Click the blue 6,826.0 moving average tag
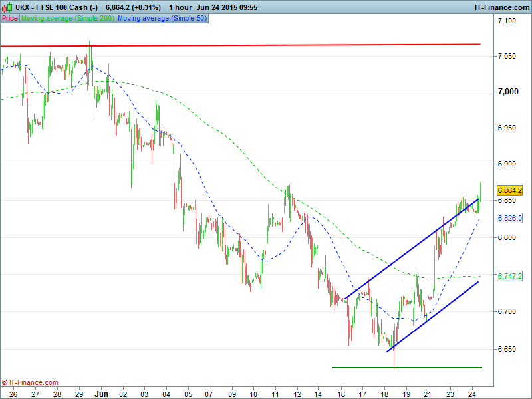Viewport: 532px width, 399px height. click(509, 218)
